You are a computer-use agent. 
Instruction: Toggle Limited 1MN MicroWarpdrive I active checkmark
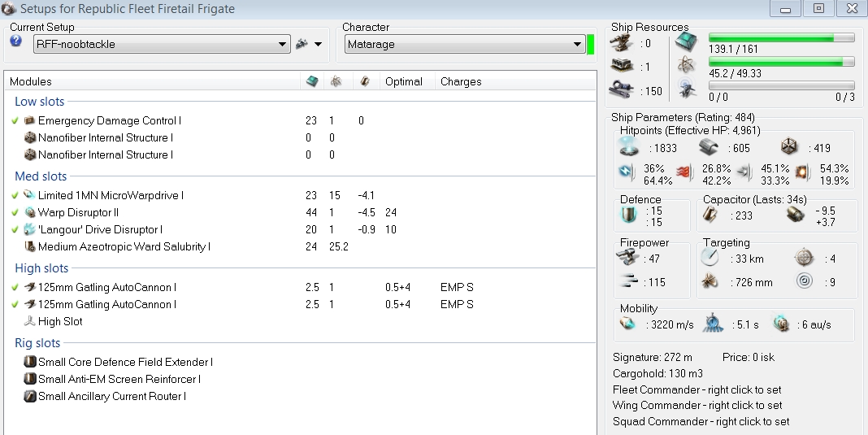(x=15, y=195)
